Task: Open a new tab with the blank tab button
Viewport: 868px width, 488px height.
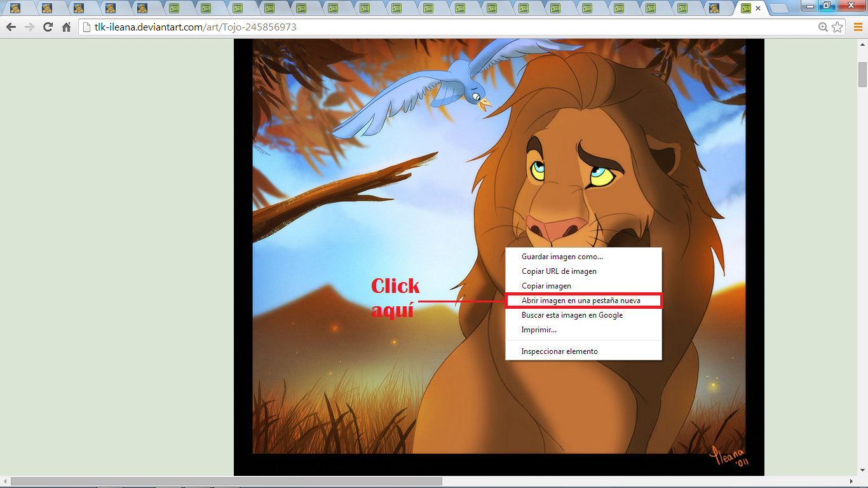Action: coord(778,8)
